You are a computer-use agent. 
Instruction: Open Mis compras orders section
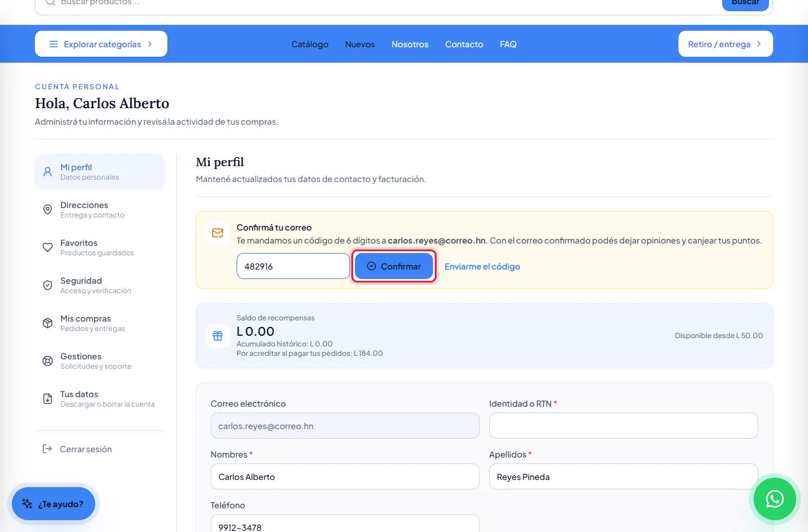99,323
